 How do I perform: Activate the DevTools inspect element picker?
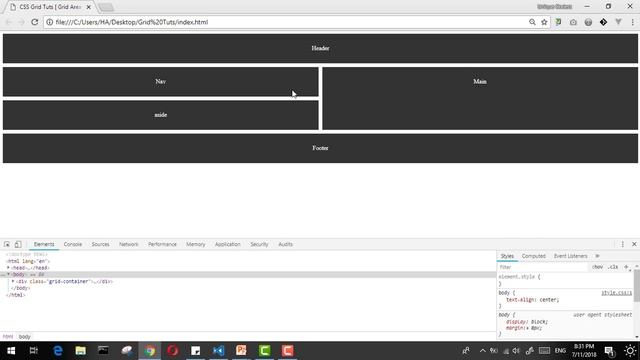coord(7,244)
